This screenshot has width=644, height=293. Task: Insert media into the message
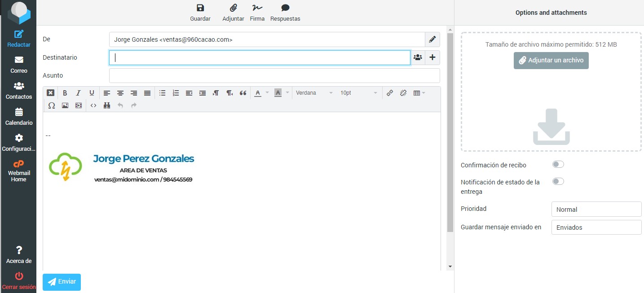[x=79, y=105]
